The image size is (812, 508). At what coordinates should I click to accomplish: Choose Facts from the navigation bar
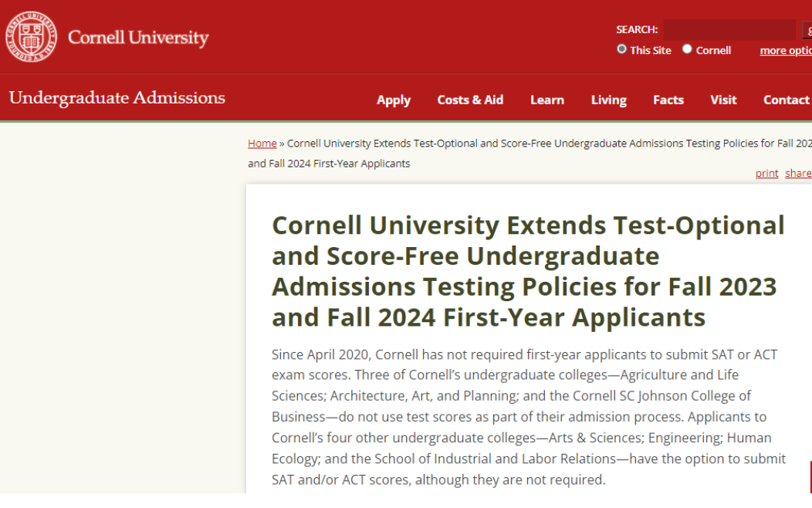pos(668,100)
